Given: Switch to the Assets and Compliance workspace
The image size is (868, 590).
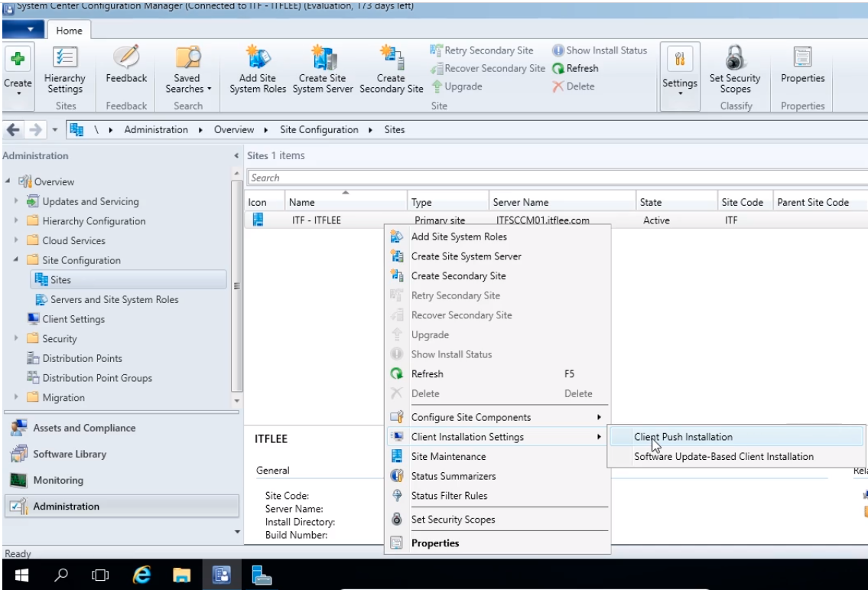Looking at the screenshot, I should [x=84, y=429].
